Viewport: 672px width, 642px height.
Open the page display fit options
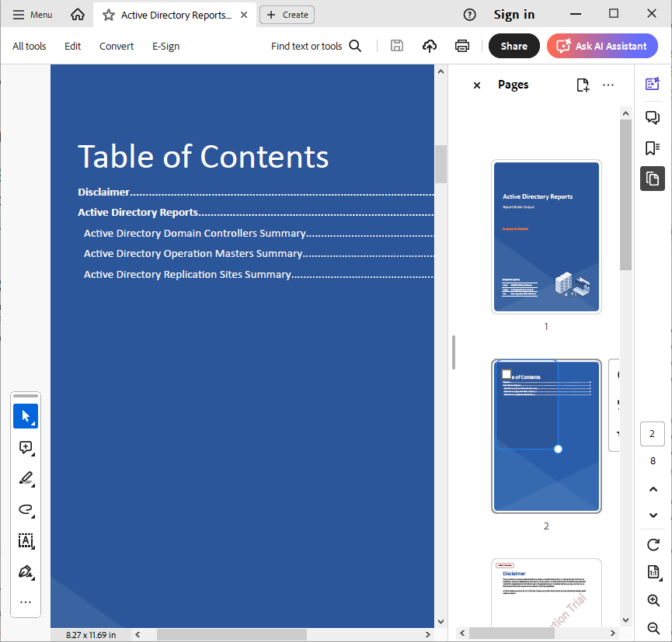pyautogui.click(x=653, y=572)
